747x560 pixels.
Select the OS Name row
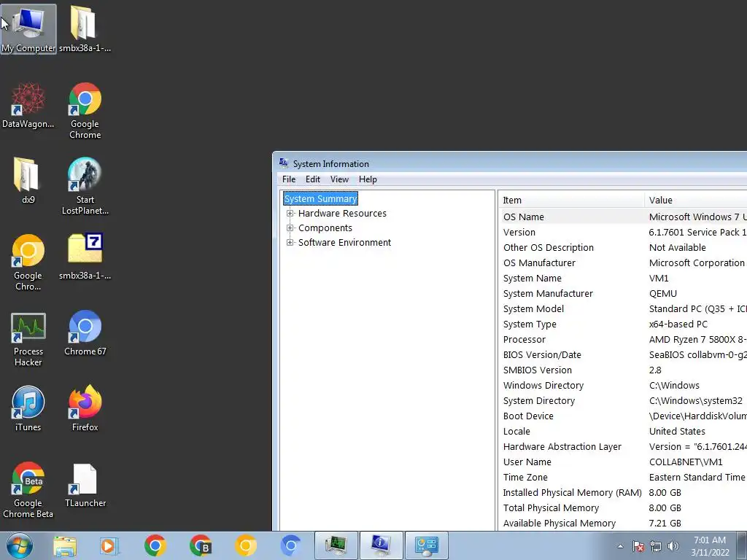pos(623,217)
